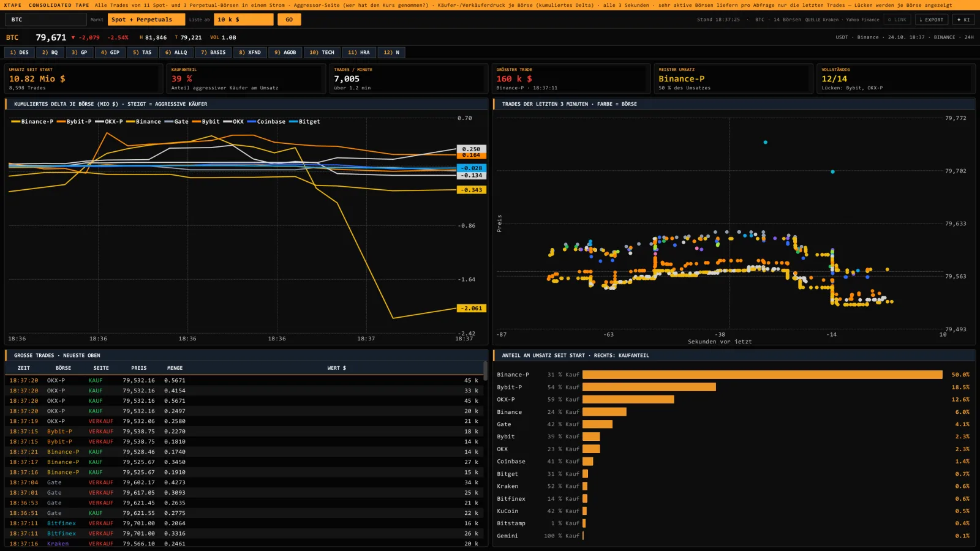Click the Bybit-P bar in the turnover share chart
The height and width of the screenshot is (551, 980).
649,387
